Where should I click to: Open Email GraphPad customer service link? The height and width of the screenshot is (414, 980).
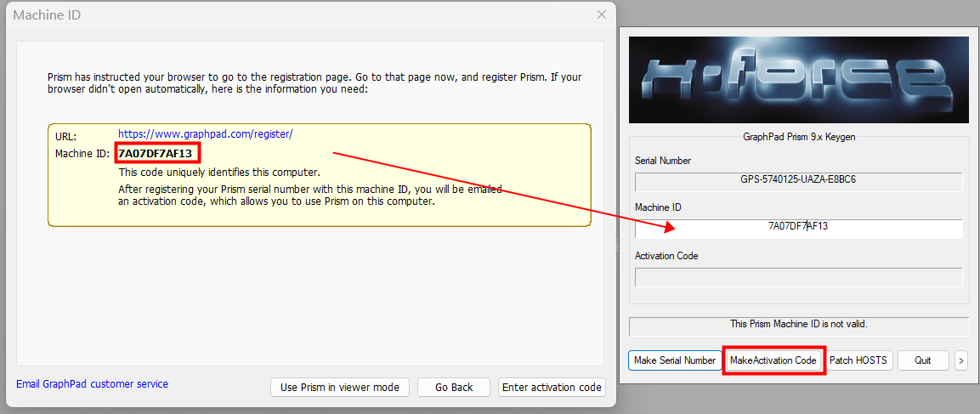coord(92,384)
